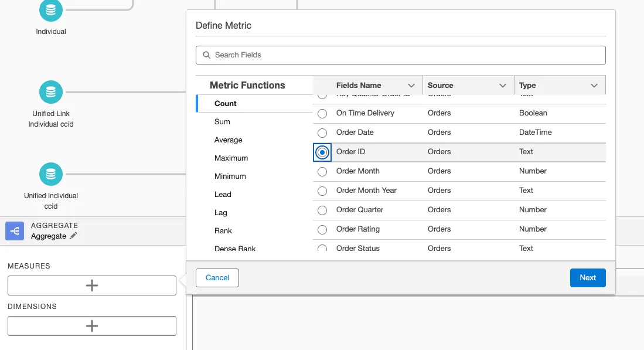This screenshot has width=644, height=350.
Task: Cancel the Define Metric dialog
Action: [x=217, y=278]
